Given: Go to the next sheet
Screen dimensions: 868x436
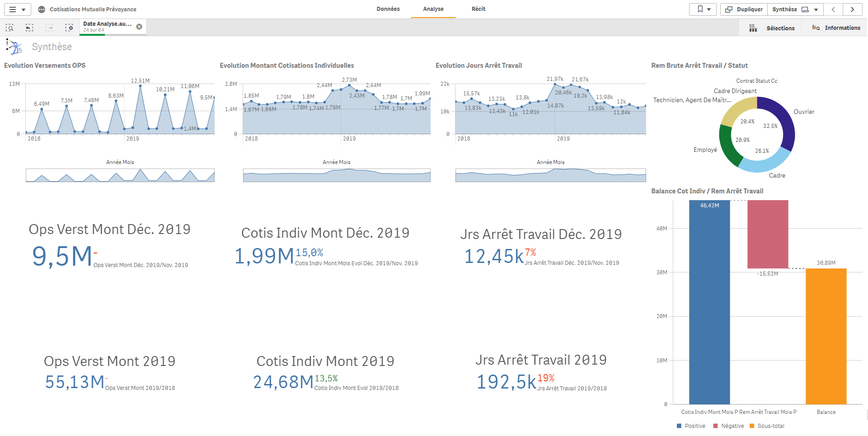Looking at the screenshot, I should click(852, 9).
